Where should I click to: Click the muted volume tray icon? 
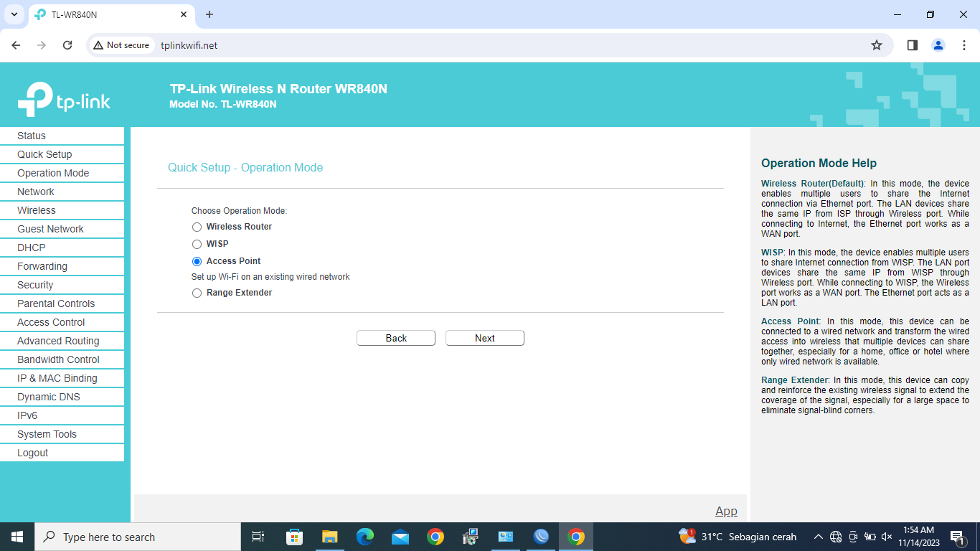coord(887,537)
